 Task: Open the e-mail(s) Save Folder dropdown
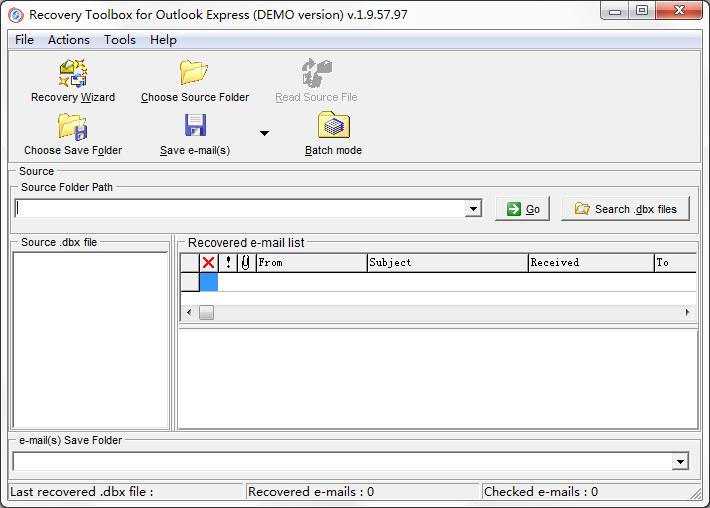[x=680, y=461]
